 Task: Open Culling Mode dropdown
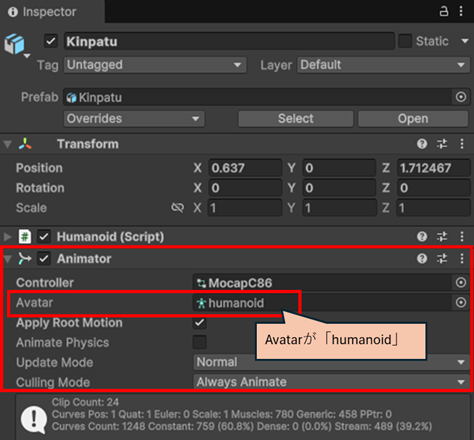pos(331,382)
